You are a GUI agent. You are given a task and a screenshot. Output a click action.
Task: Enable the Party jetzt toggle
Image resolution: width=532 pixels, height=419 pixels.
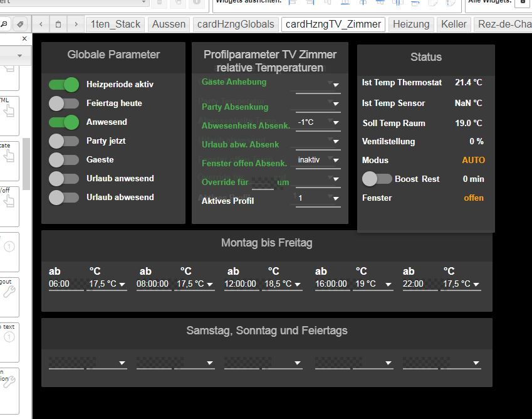pyautogui.click(x=64, y=141)
